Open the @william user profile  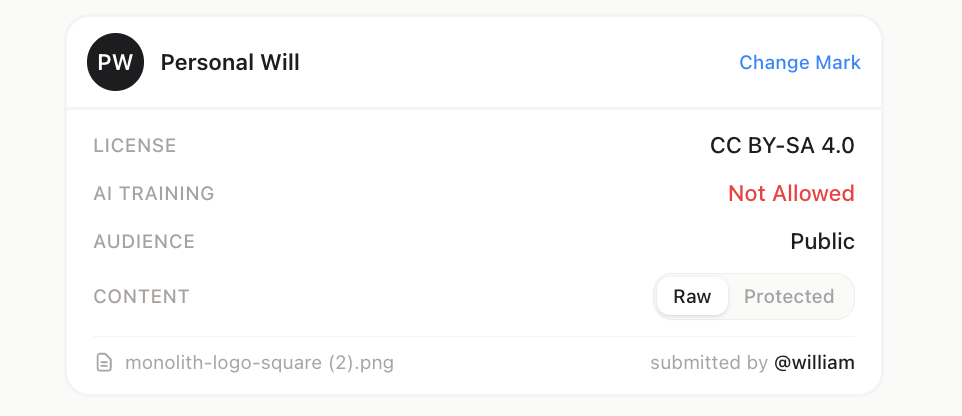point(814,362)
